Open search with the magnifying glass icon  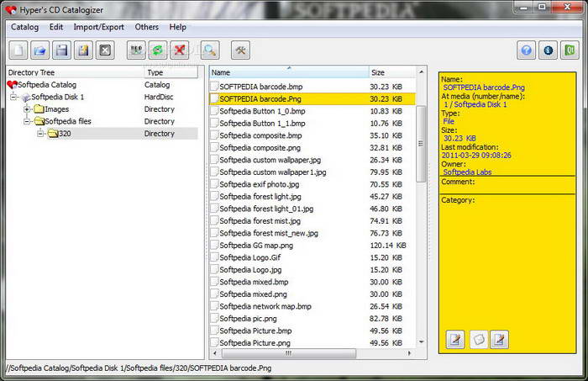[210, 50]
